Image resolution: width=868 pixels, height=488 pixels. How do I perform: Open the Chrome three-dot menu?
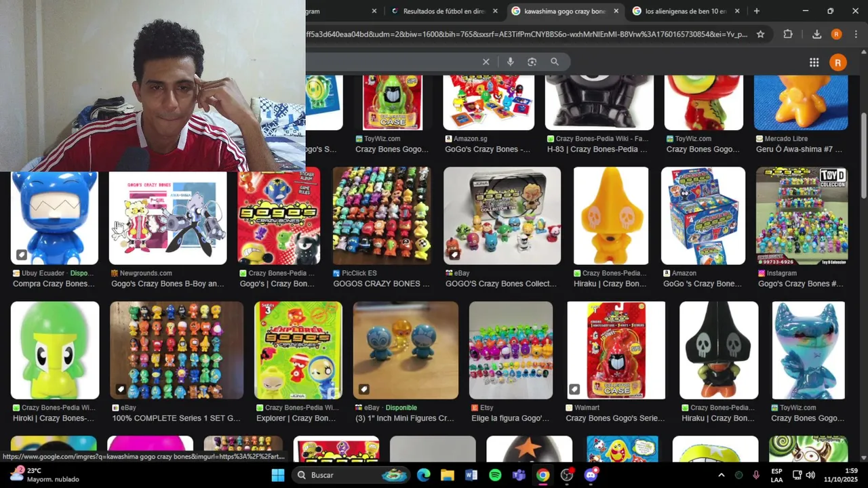pos(856,34)
